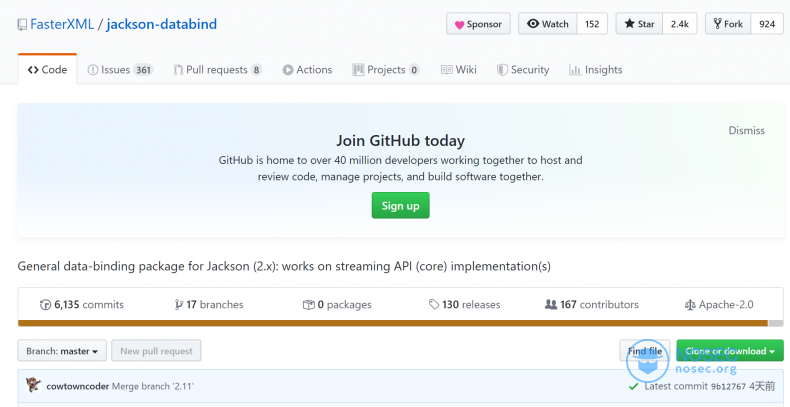790x407 pixels.
Task: Click the heart icon in Sponsor
Action: point(459,24)
